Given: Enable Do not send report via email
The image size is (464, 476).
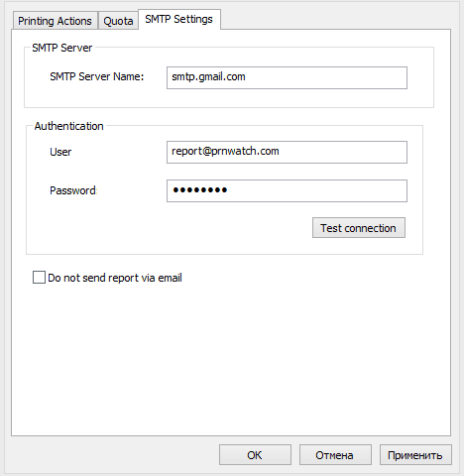Looking at the screenshot, I should coord(39,278).
